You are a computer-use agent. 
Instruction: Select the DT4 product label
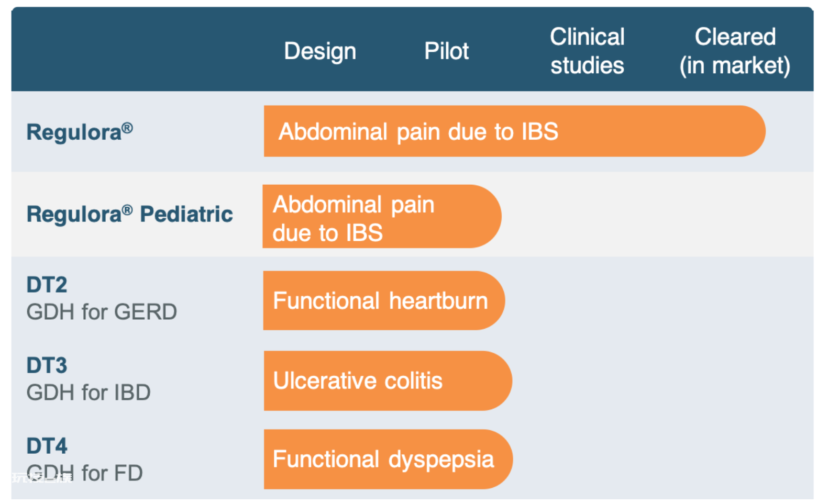(47, 446)
